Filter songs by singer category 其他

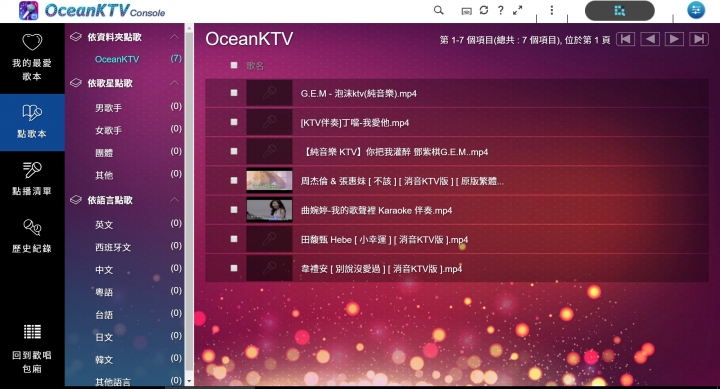(x=104, y=175)
